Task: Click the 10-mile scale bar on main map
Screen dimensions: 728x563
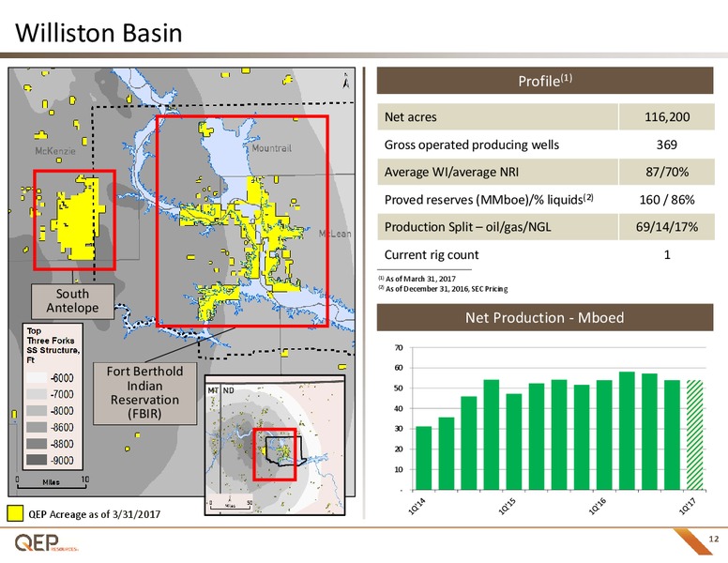Action: (52, 482)
